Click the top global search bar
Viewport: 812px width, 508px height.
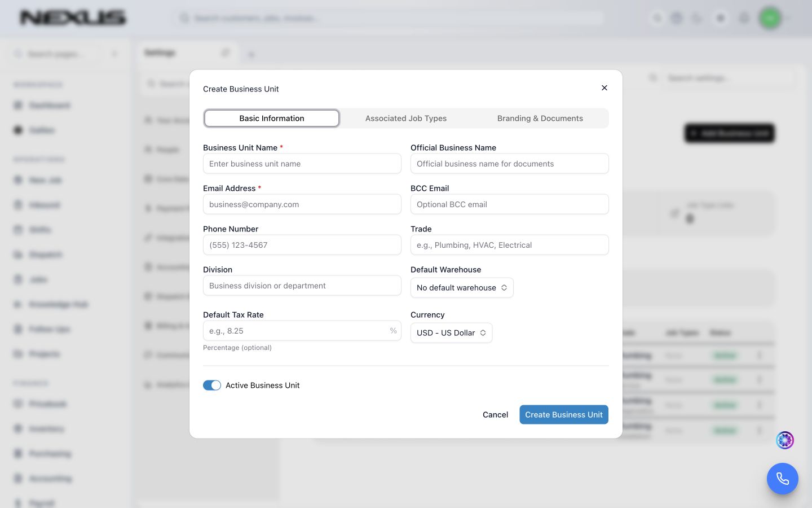tap(389, 18)
